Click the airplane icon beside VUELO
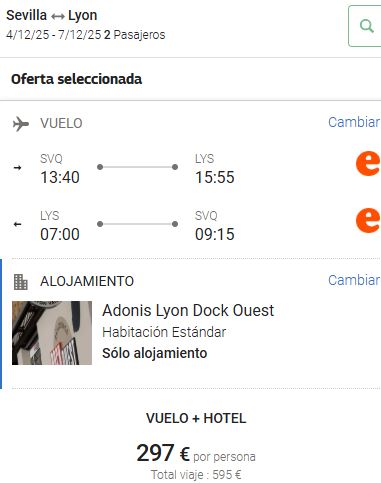 click(x=21, y=124)
